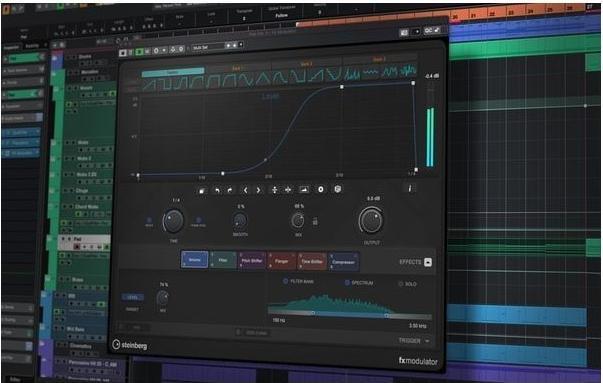Viewport: 603px width, 383px height.
Task: Click the white square icon left of undo
Action: pyautogui.click(x=202, y=191)
